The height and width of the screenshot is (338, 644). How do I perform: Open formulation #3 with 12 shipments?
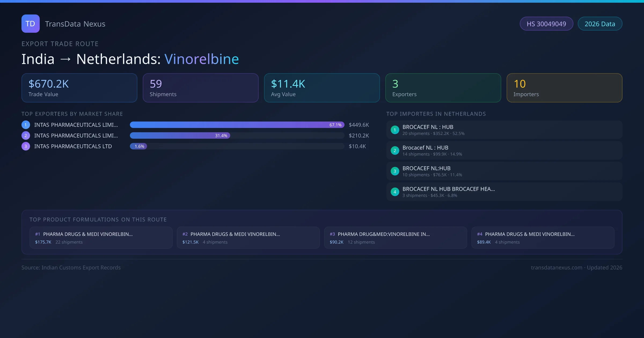396,238
